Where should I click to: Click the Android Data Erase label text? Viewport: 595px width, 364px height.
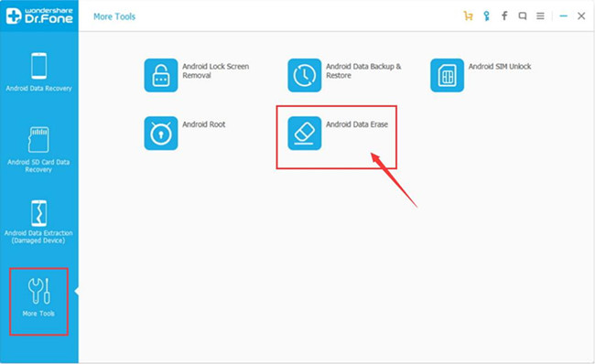[357, 124]
